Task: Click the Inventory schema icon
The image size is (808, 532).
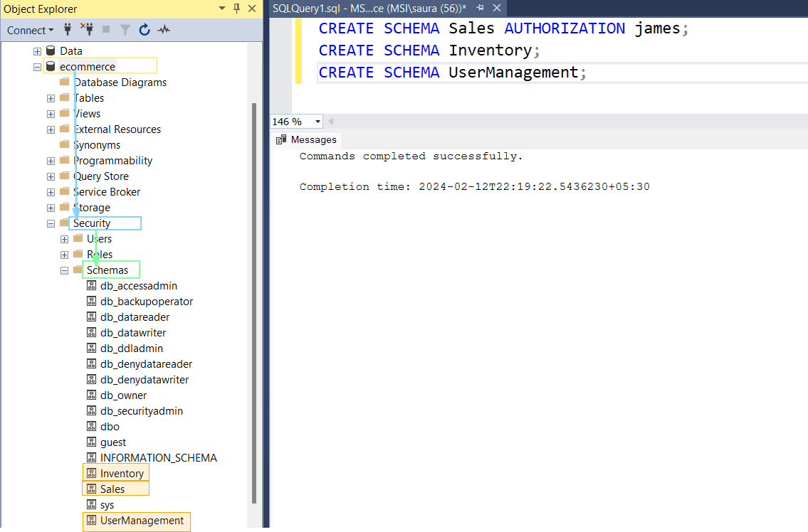Action: 91,473
